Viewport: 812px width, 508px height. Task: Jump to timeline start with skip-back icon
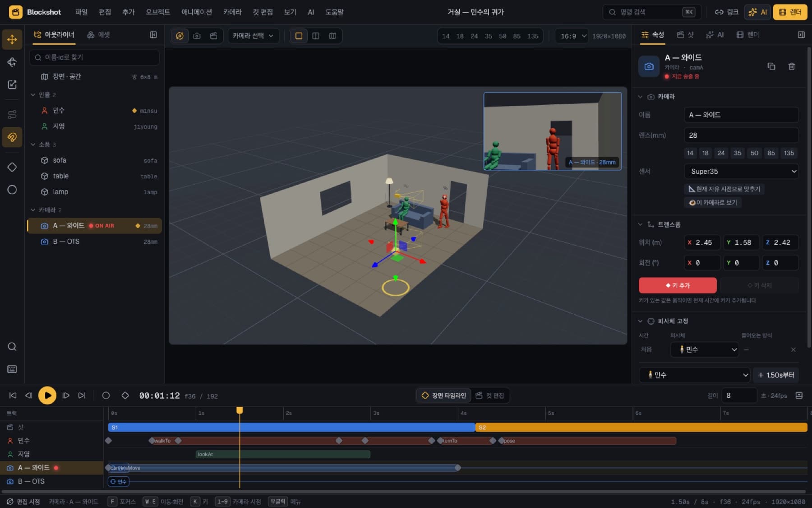click(x=13, y=396)
